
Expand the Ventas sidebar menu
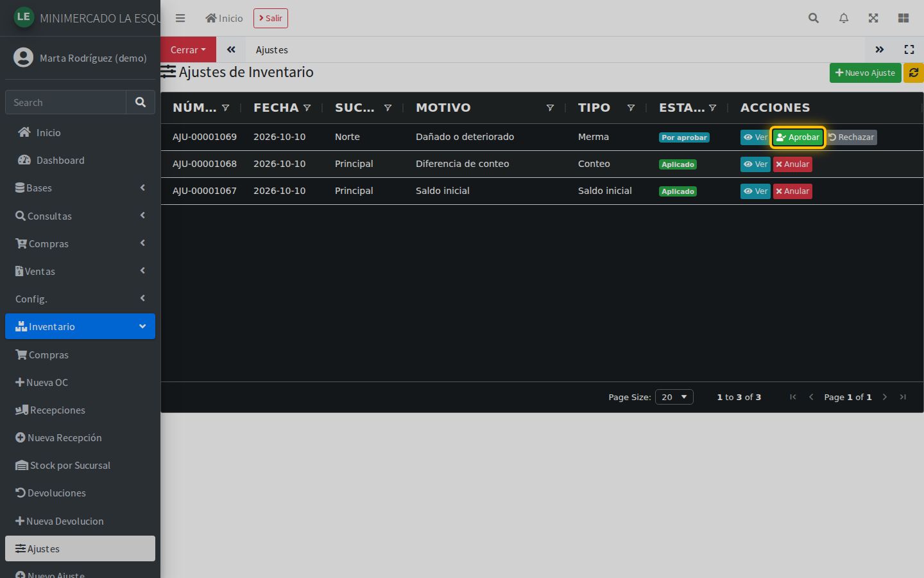click(80, 271)
